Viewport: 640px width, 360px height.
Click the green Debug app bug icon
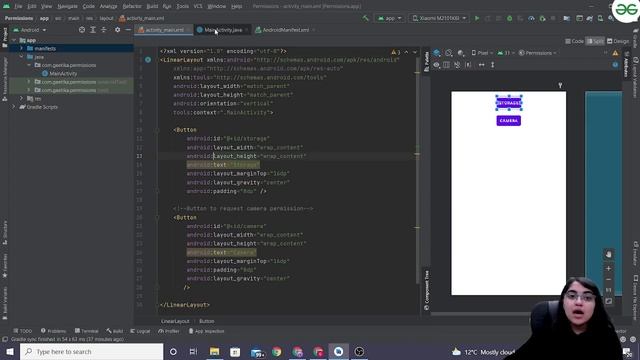[x=509, y=18]
